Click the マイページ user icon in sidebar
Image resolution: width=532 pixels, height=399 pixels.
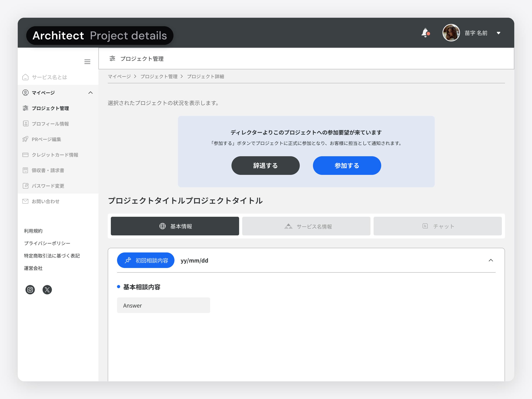click(25, 93)
